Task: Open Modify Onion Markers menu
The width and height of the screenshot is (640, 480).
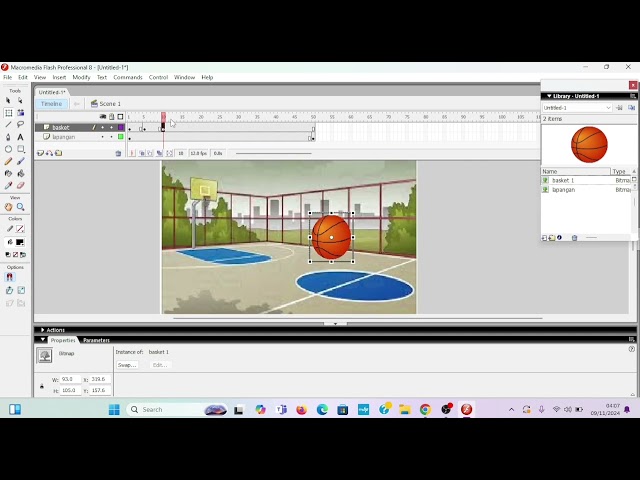Action: coord(169,153)
